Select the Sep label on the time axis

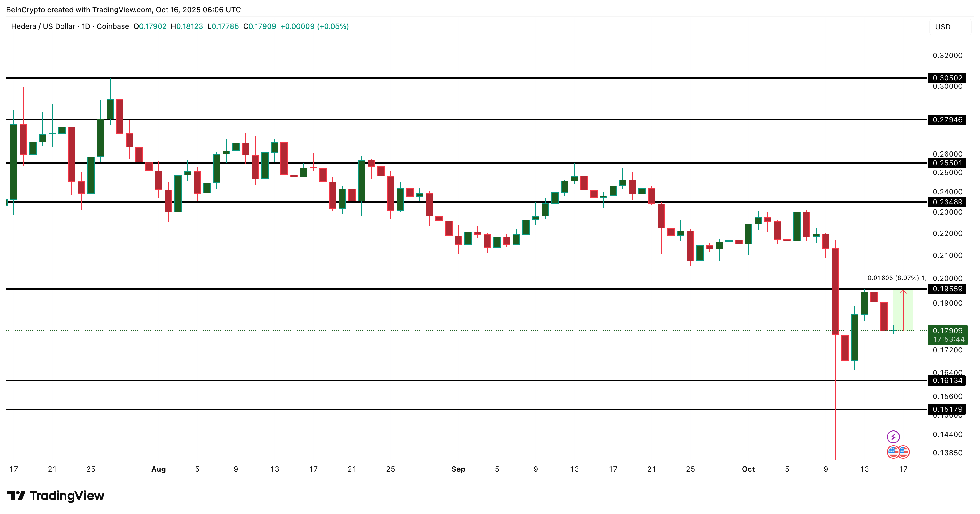coord(458,469)
